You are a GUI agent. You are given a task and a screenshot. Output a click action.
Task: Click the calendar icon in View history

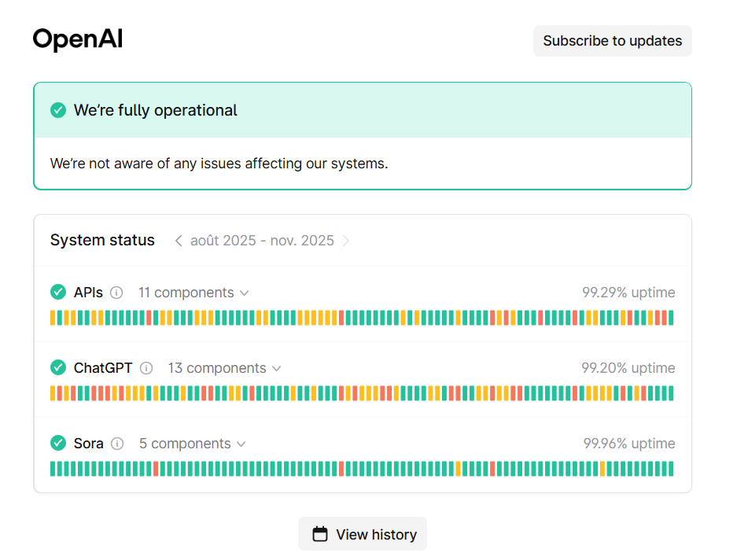(320, 534)
